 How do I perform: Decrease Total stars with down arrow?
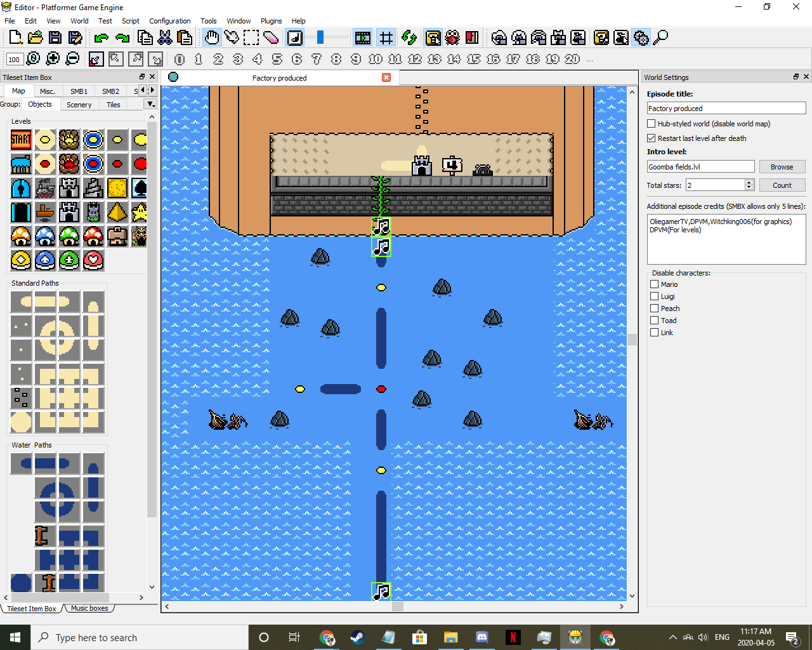point(749,188)
